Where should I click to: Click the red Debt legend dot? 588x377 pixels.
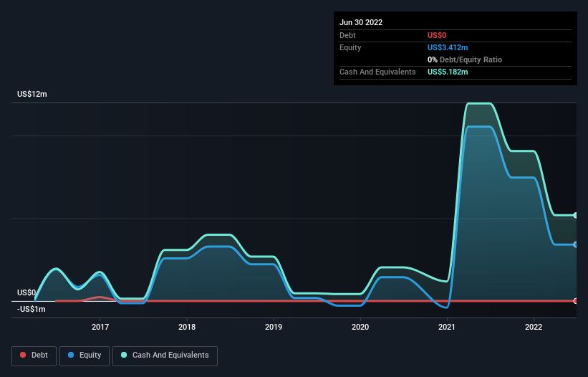23,355
